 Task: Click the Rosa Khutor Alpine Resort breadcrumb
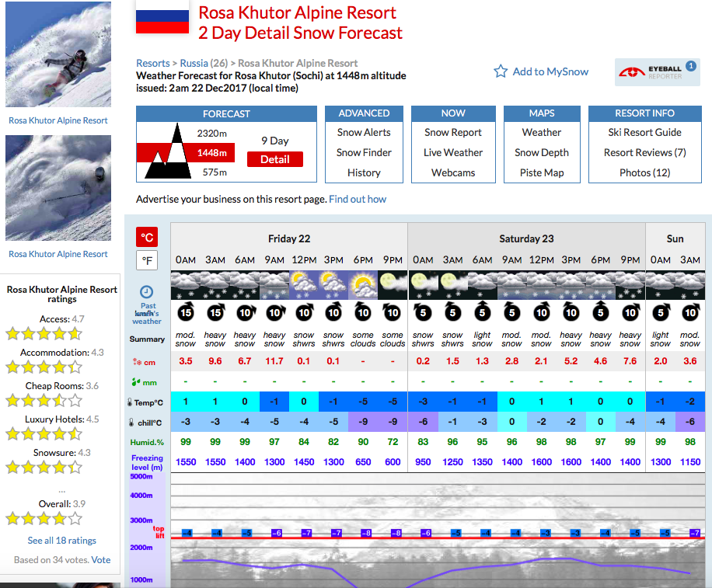[298, 63]
